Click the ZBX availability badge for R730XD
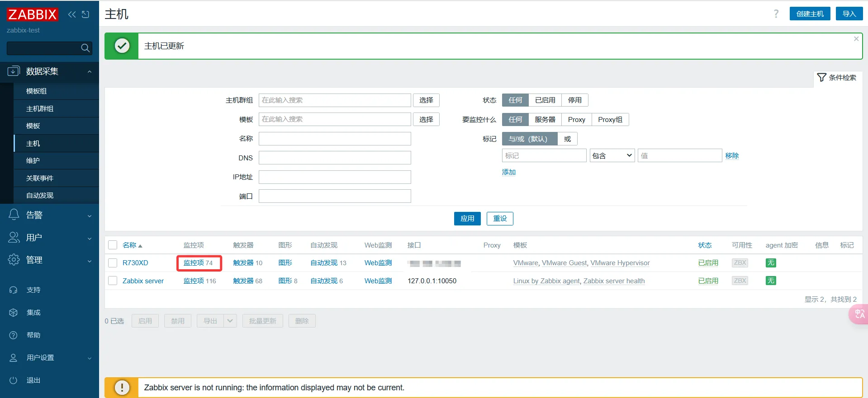This screenshot has width=868, height=398. pos(740,263)
